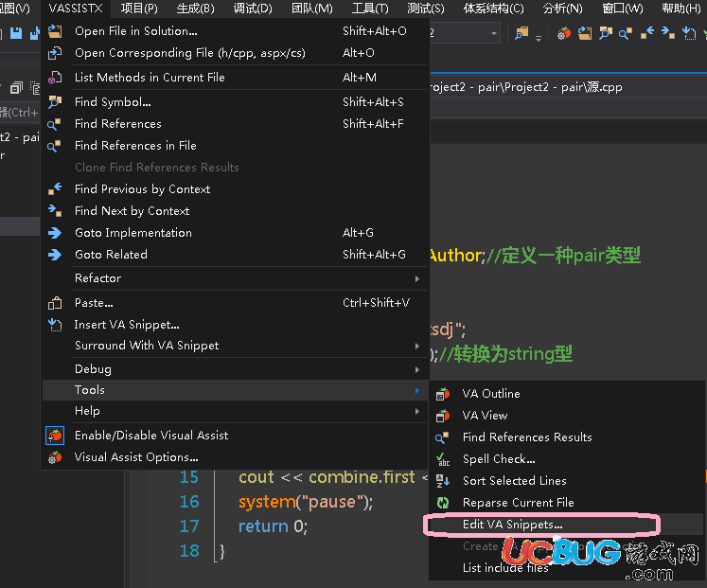Image resolution: width=707 pixels, height=588 pixels.
Task: Click the icon next to List Methods in Current File
Action: coord(55,78)
